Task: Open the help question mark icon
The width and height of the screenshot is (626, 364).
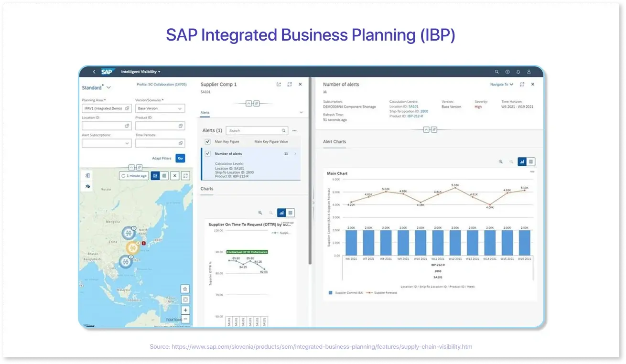Action: tap(507, 72)
